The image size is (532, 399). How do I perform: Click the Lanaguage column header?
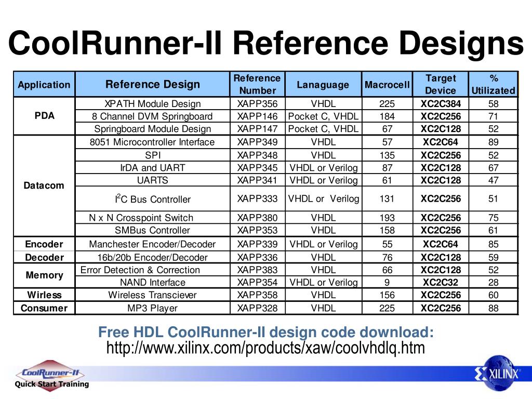pyautogui.click(x=323, y=84)
